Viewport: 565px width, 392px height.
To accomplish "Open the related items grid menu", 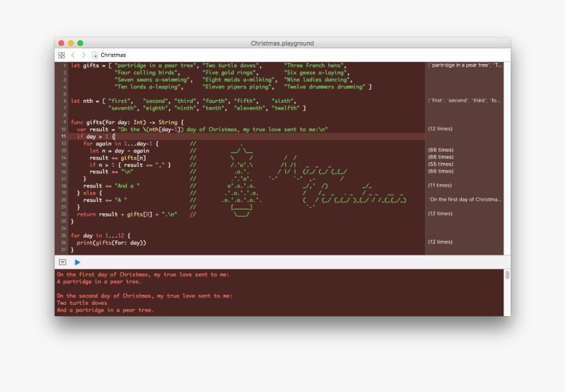I will 62,55.
